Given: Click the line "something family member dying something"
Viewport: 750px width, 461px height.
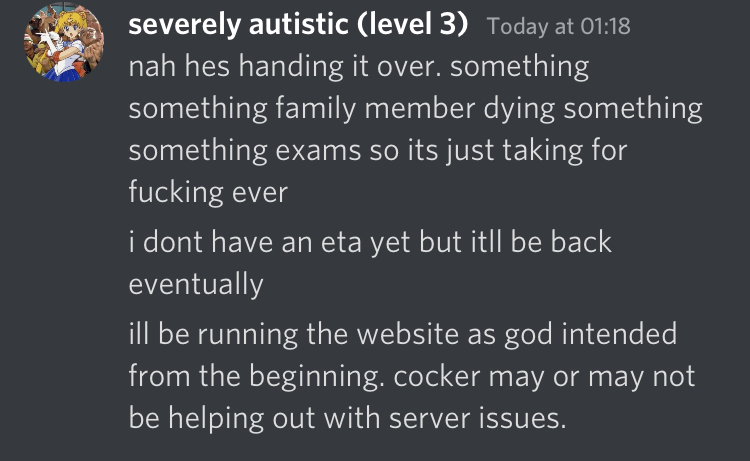Looking at the screenshot, I should [x=416, y=109].
